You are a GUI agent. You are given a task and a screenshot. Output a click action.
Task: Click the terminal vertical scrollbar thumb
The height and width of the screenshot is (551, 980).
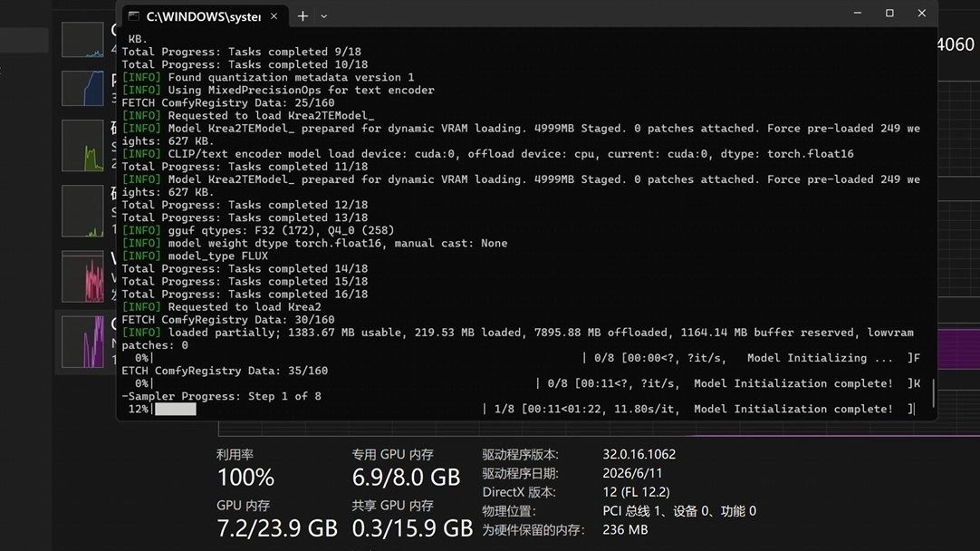click(933, 392)
